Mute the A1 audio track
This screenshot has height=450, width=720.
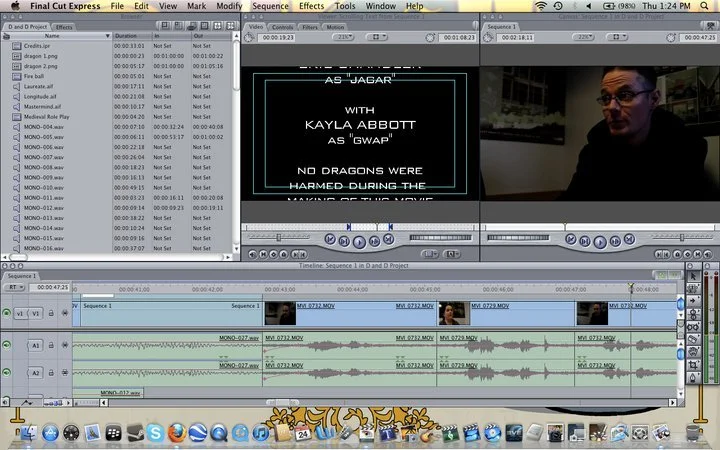tap(6, 345)
